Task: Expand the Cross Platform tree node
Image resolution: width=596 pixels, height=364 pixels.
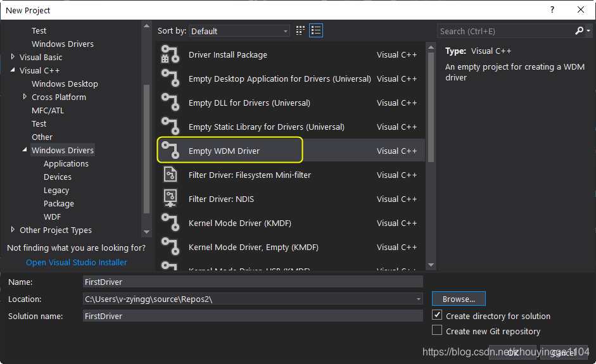Action: [x=25, y=97]
